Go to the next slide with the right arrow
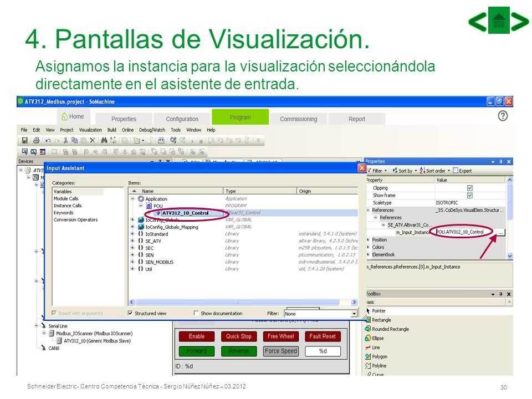 (x=520, y=22)
